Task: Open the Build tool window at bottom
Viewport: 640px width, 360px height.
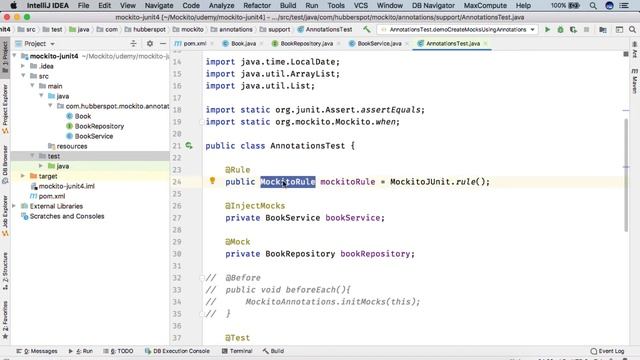Action: (273, 351)
